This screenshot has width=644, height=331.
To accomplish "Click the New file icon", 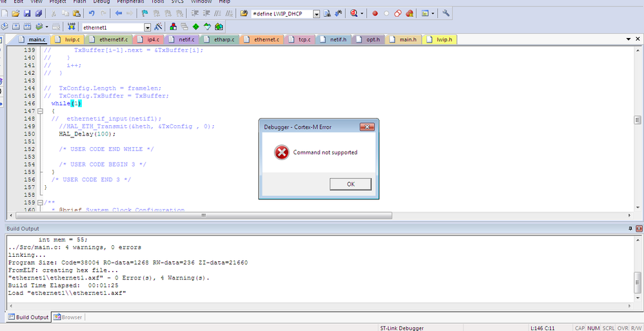I will pyautogui.click(x=5, y=13).
